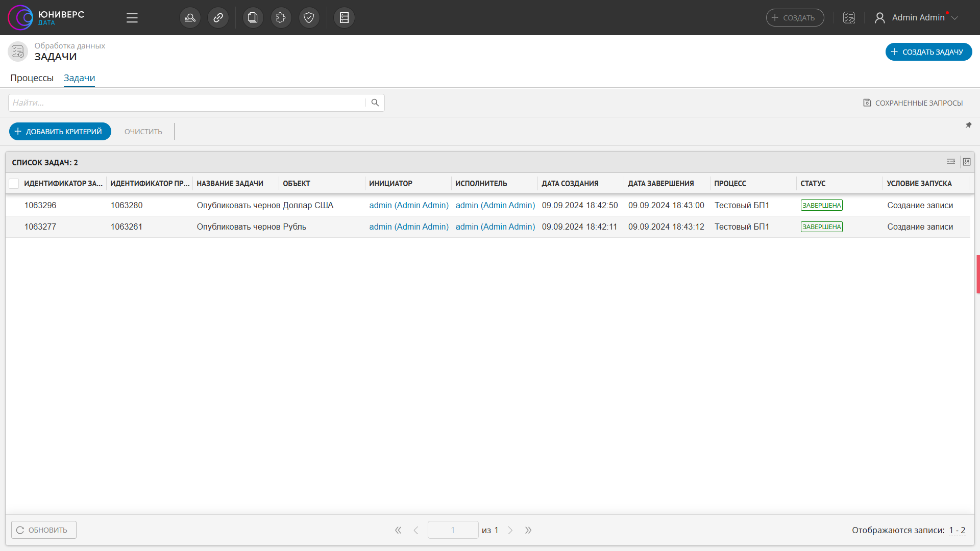980x551 pixels.
Task: Sort by ИДЕНТИФИКАТОР ПР... column header
Action: (150, 184)
